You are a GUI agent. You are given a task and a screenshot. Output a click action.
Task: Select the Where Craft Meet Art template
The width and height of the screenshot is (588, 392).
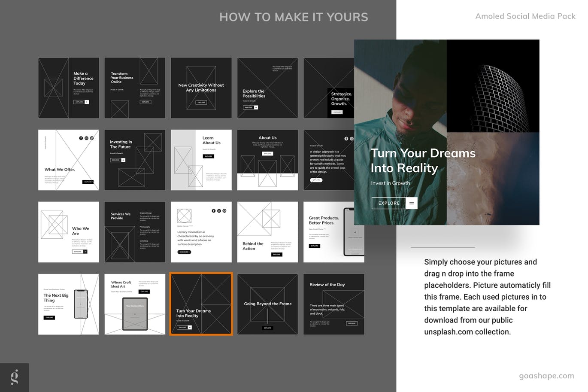coord(135,304)
